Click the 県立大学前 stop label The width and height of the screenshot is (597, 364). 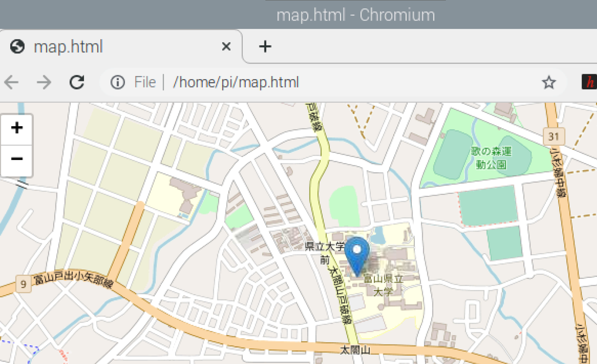[x=325, y=253]
